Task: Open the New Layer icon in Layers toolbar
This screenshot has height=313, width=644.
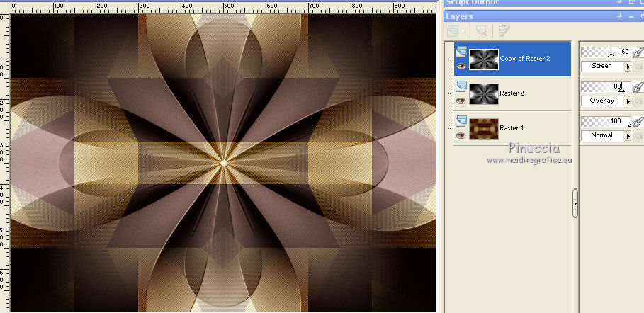Action: [452, 31]
